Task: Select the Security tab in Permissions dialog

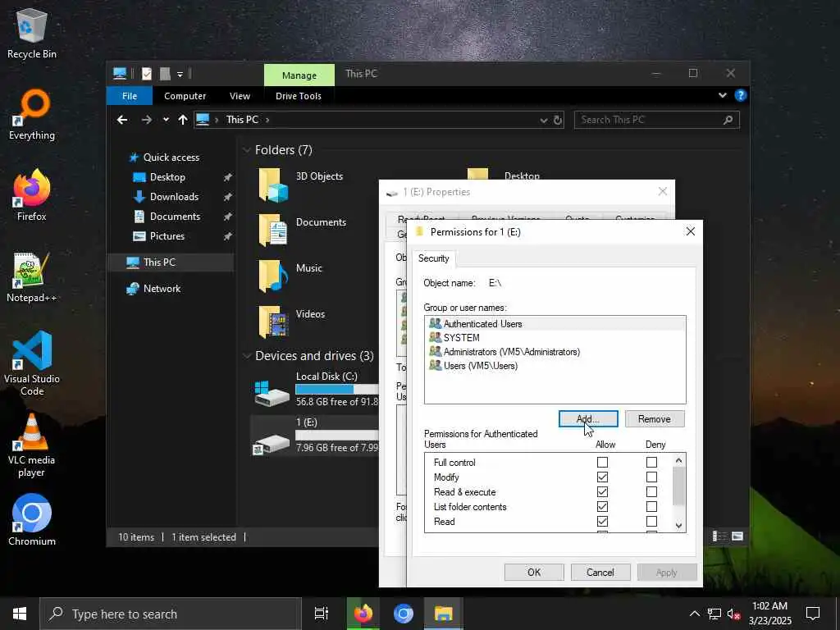Action: coord(433,258)
